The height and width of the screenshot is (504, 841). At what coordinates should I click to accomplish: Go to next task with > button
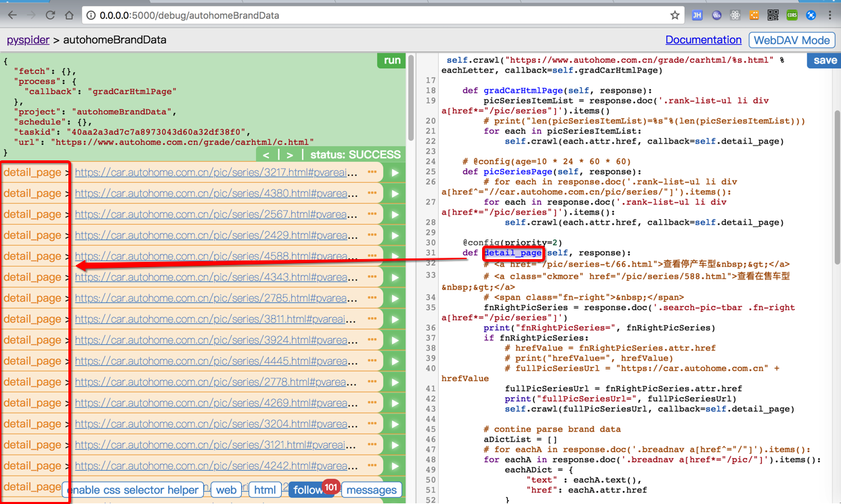(x=290, y=154)
